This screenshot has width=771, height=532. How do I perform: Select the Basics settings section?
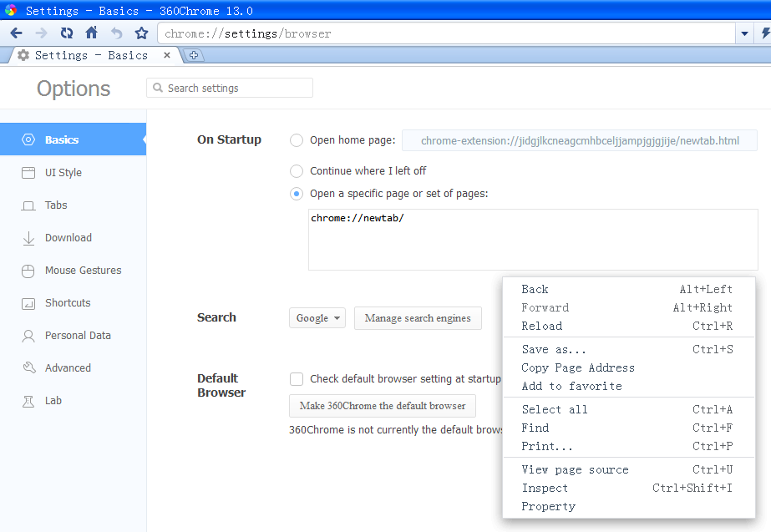pyautogui.click(x=73, y=139)
